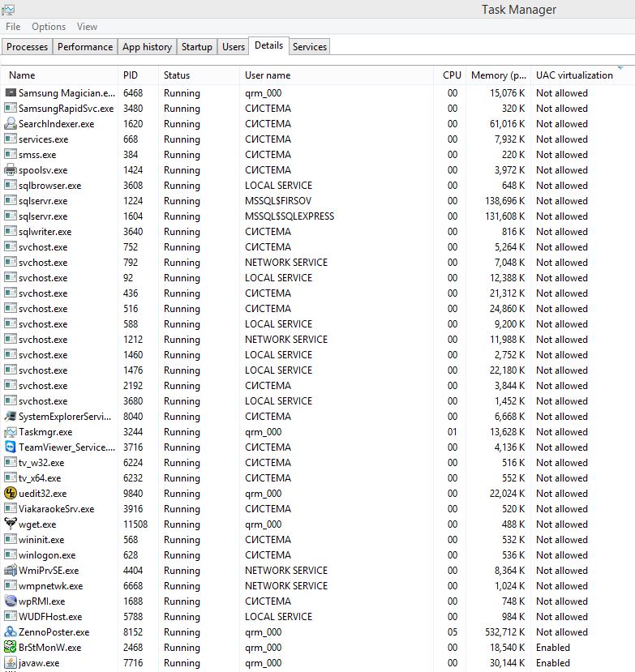This screenshot has width=635, height=672.
Task: Open the View menu
Action: (x=87, y=27)
